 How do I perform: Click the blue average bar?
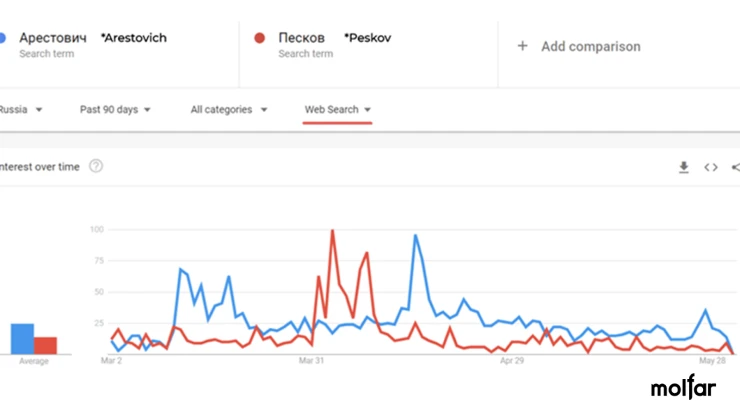(22, 339)
